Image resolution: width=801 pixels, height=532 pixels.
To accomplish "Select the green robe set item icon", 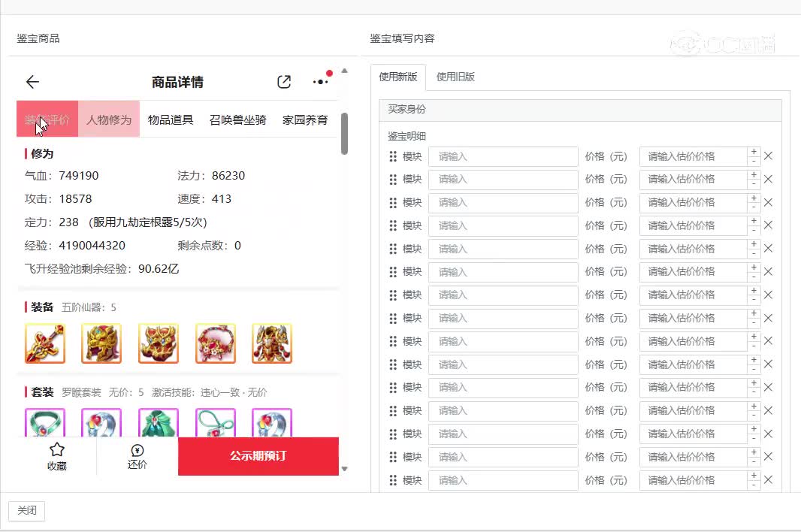I will click(x=159, y=423).
